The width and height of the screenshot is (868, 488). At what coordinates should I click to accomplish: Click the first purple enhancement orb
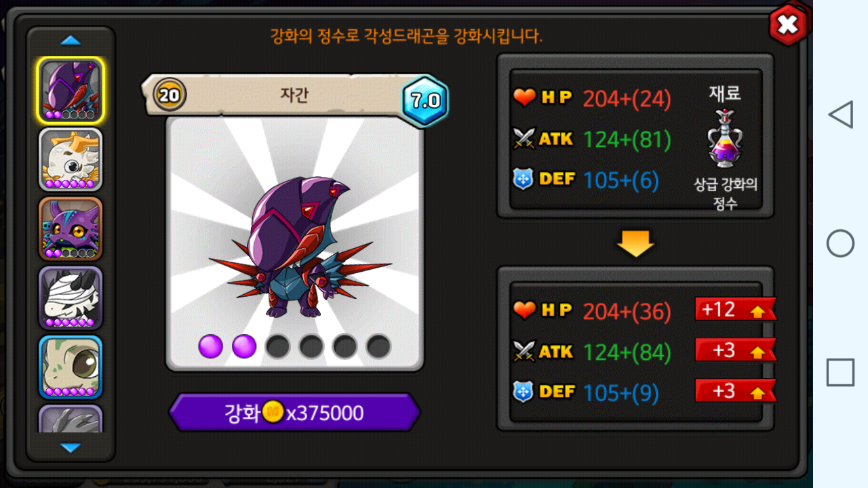click(x=211, y=346)
